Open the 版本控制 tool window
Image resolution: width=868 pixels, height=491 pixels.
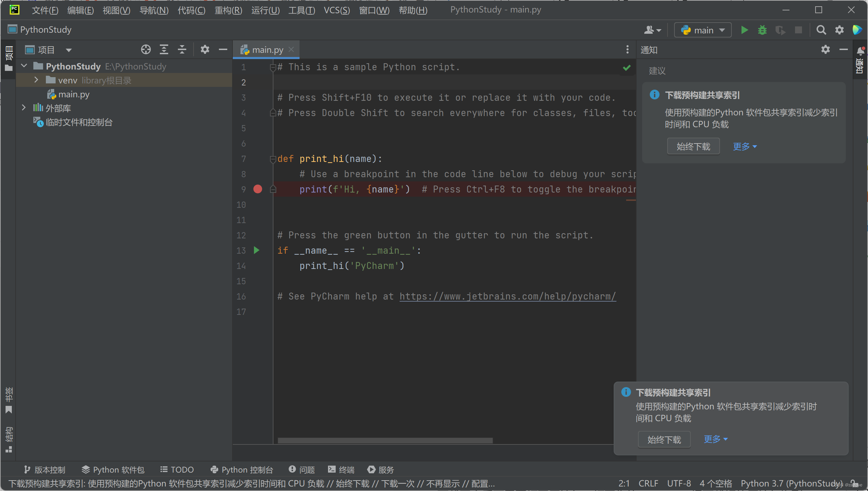(x=44, y=470)
